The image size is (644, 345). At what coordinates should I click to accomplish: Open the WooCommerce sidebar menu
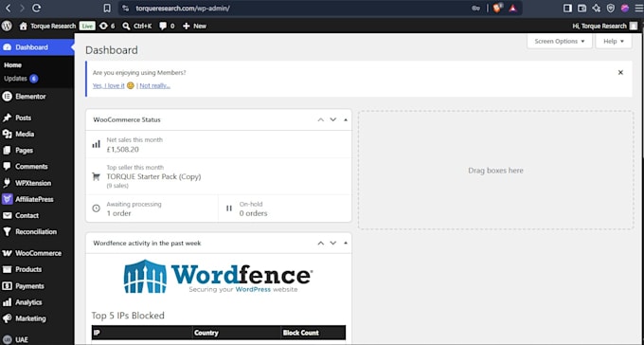(37, 253)
